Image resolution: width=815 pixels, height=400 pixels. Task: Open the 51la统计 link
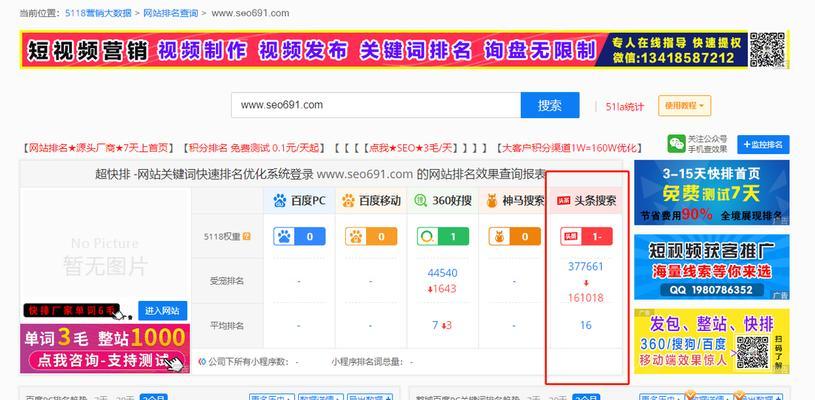pyautogui.click(x=624, y=106)
